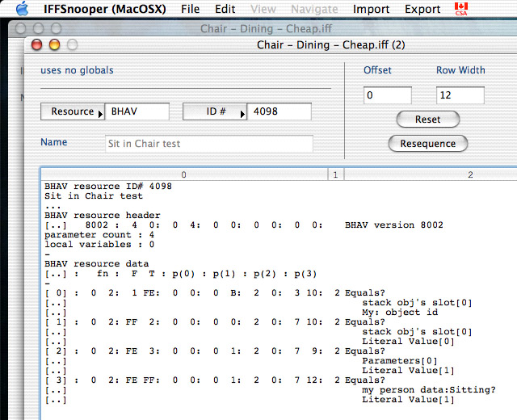Click the Row Width field
517x420 pixels.
pyautogui.click(x=460, y=95)
